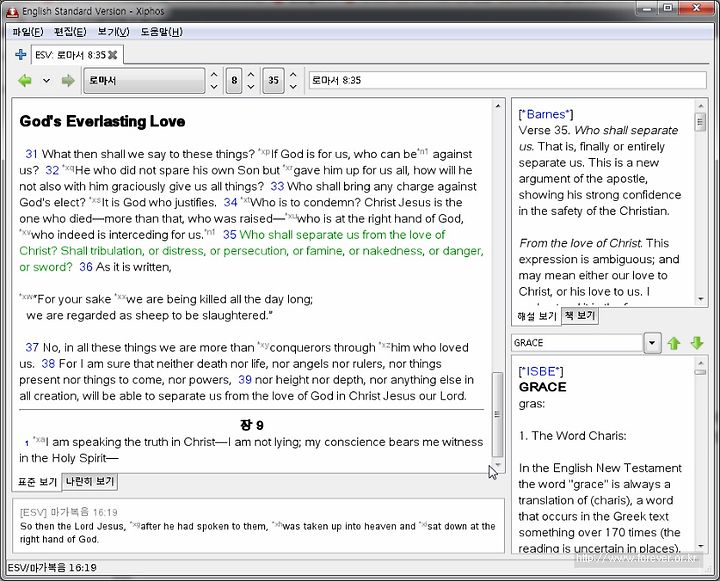
Task: Go to previous dictionary entry up arrow
Action: tap(674, 343)
